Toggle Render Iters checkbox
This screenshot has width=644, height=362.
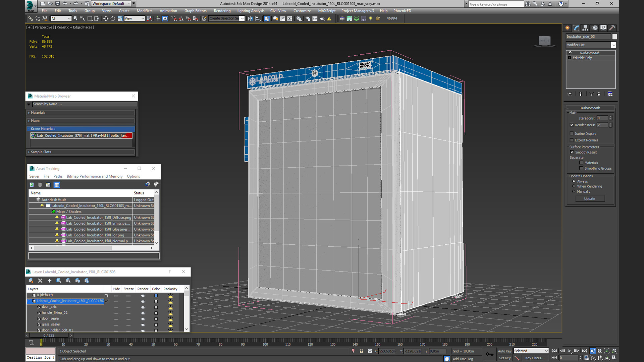[x=572, y=125]
